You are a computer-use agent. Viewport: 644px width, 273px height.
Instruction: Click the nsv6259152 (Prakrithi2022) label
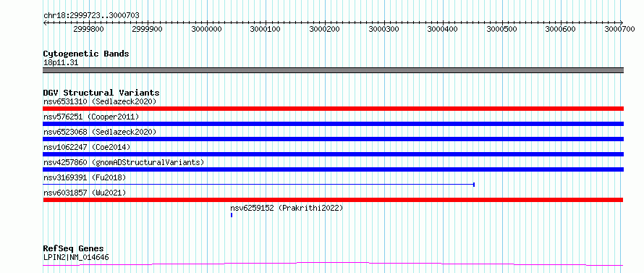(287, 208)
